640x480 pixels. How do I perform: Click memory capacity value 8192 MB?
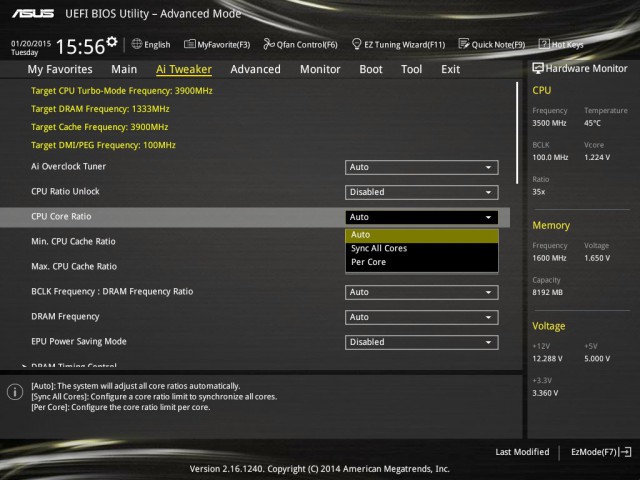[x=547, y=293]
